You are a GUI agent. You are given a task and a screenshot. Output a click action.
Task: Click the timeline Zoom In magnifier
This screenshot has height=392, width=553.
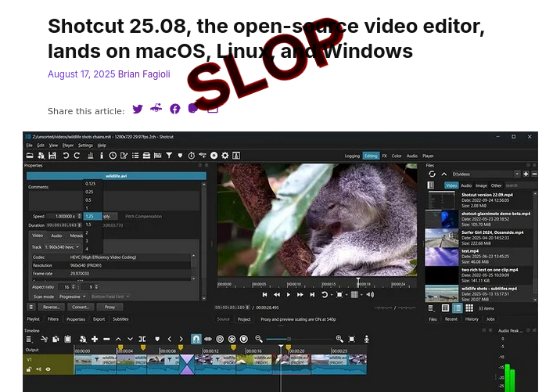339,339
